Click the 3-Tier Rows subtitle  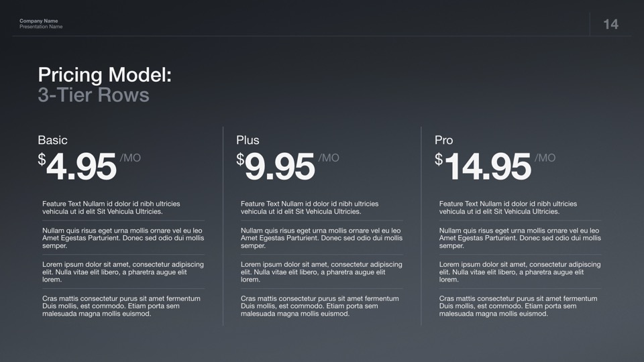93,95
